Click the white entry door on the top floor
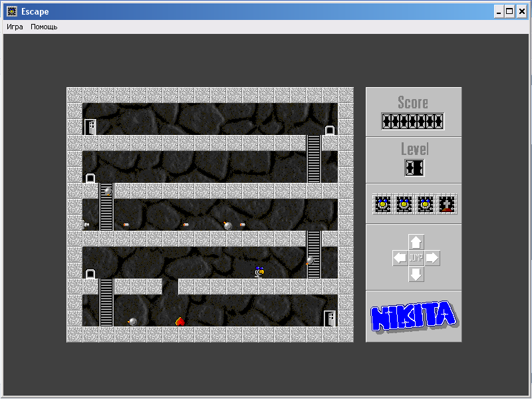This screenshot has width=532, height=399. coord(90,127)
